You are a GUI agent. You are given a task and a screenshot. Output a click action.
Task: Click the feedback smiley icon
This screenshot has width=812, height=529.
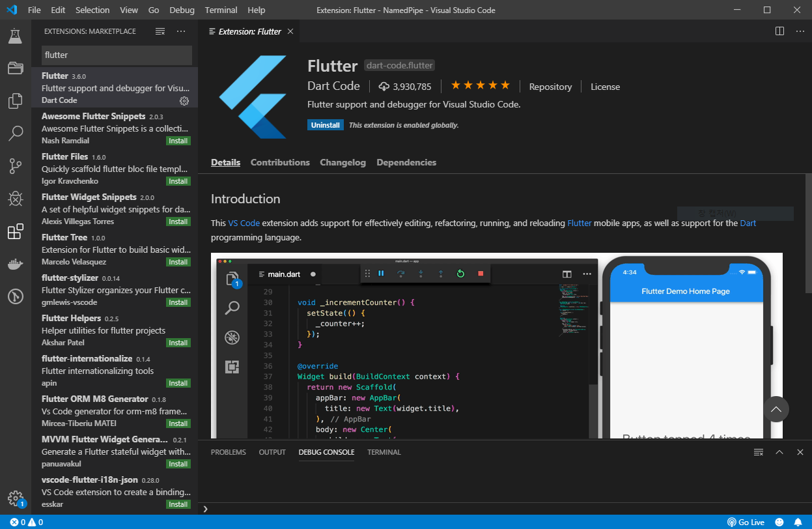[779, 522]
